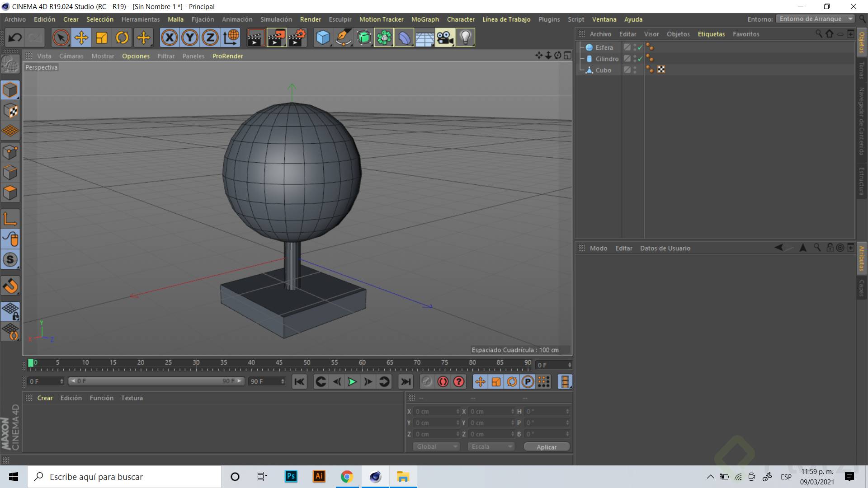Switch to Points mode
Screen dimensions: 868x488
tap(10, 152)
